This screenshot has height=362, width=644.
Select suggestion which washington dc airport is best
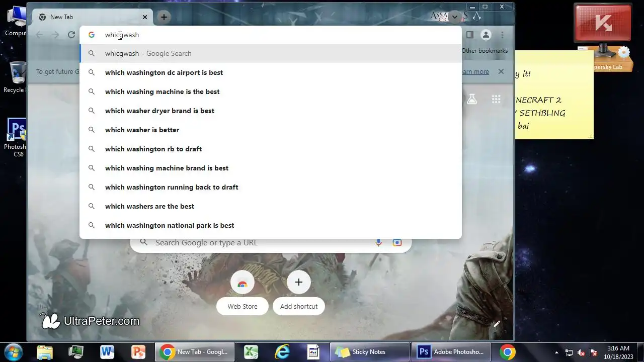[271, 72]
